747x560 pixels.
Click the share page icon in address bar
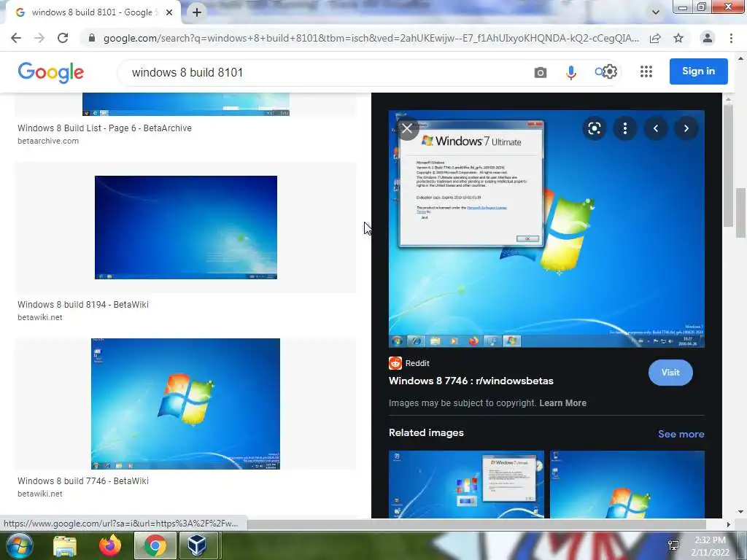coord(655,38)
